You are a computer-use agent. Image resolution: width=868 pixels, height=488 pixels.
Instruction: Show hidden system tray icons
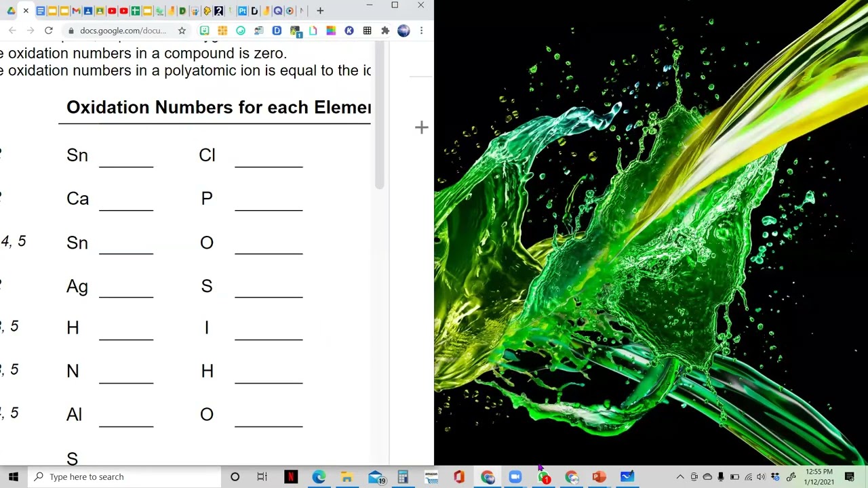click(680, 477)
